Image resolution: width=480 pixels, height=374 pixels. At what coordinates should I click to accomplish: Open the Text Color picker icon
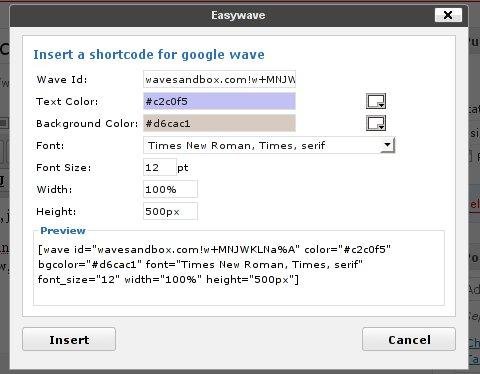coord(376,101)
